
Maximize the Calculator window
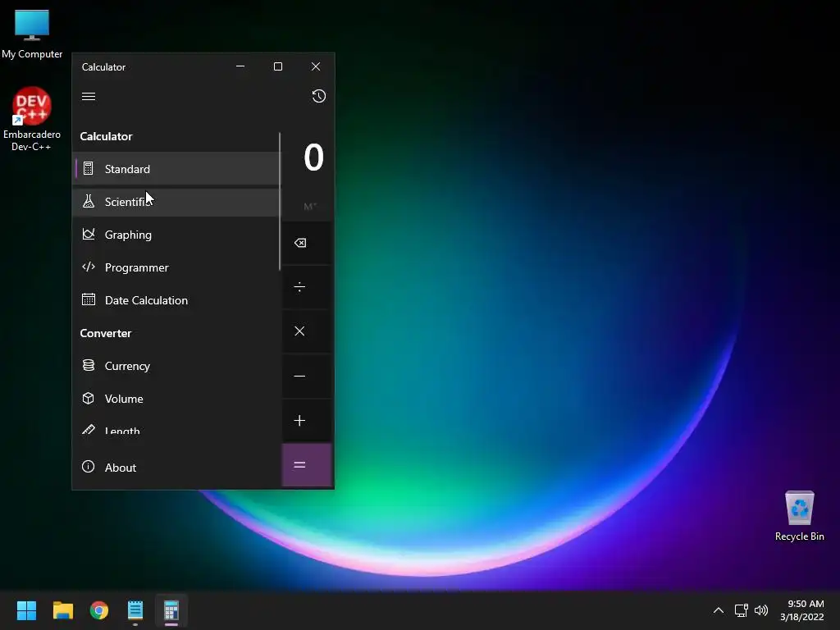tap(277, 66)
